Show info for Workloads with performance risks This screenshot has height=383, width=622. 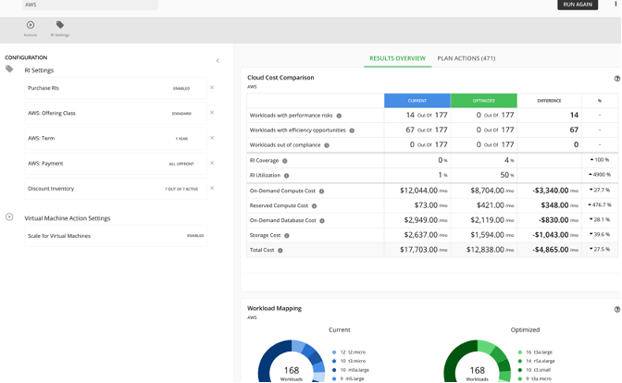pyautogui.click(x=339, y=116)
